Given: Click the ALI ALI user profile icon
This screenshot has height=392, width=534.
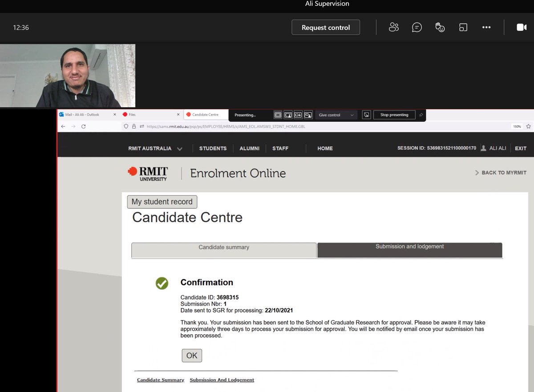Looking at the screenshot, I should pyautogui.click(x=484, y=148).
